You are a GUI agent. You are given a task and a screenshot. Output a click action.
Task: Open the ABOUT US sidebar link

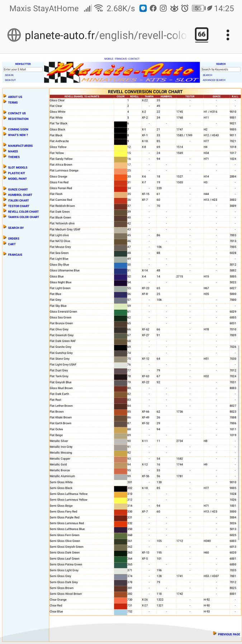tap(15, 97)
